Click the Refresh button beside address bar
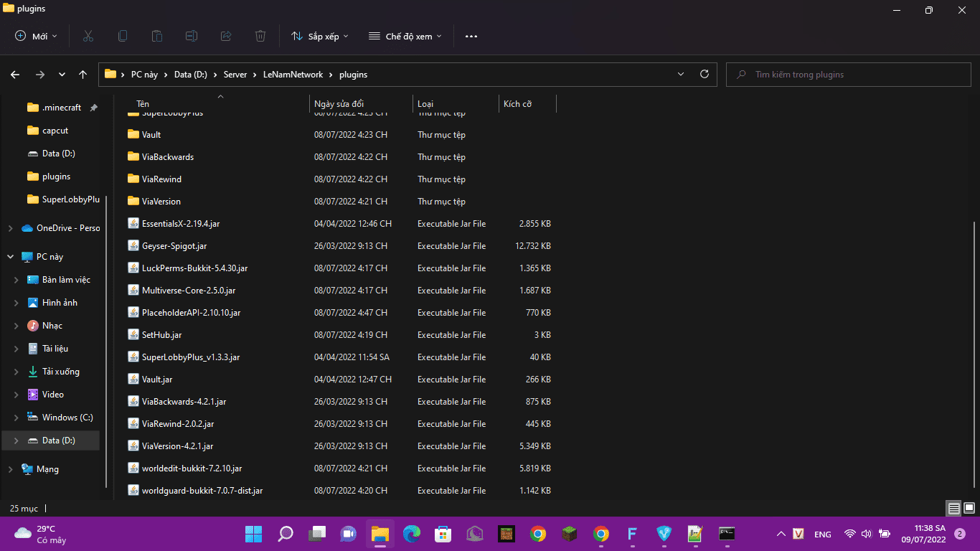The height and width of the screenshot is (551, 980). coord(704,74)
